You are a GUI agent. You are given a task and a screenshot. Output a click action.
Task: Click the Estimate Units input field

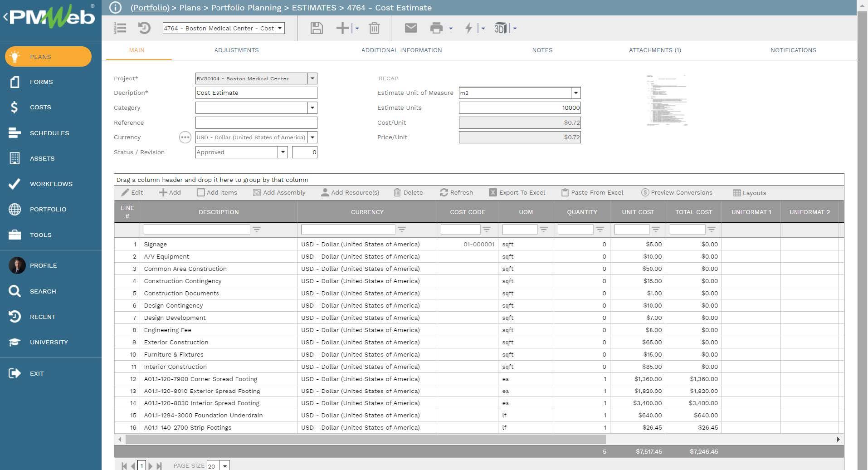coord(520,108)
